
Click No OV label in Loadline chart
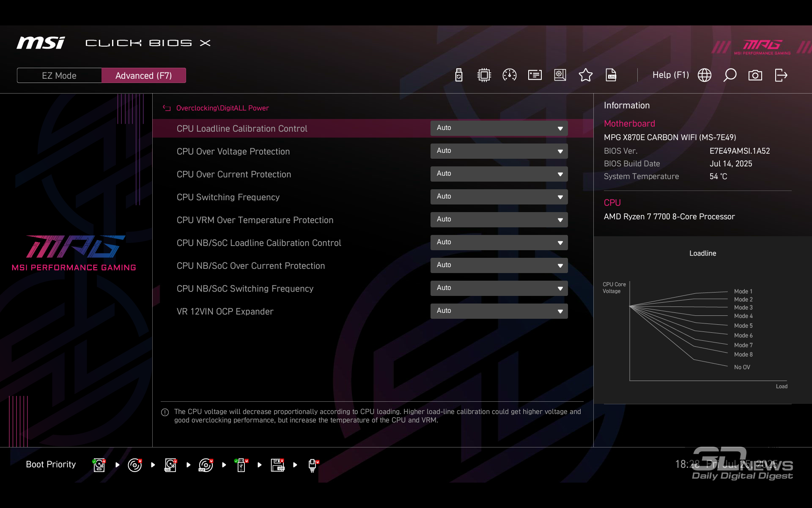click(x=742, y=367)
